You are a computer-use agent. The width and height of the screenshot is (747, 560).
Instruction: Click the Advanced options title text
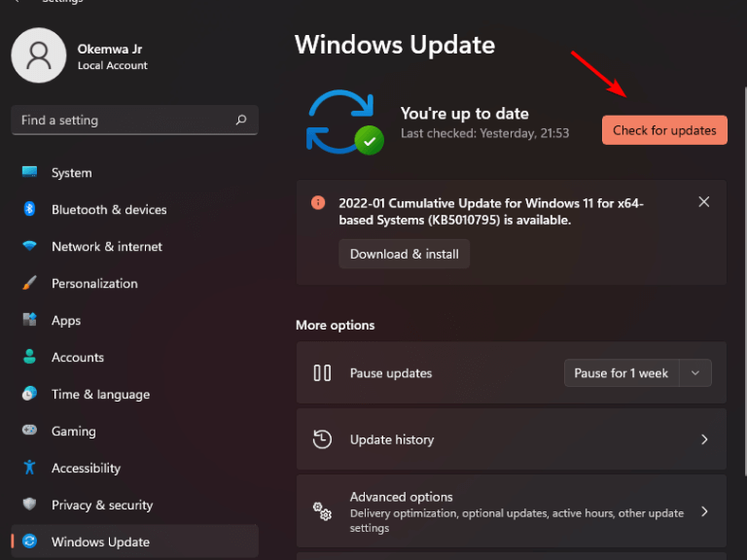[401, 497]
